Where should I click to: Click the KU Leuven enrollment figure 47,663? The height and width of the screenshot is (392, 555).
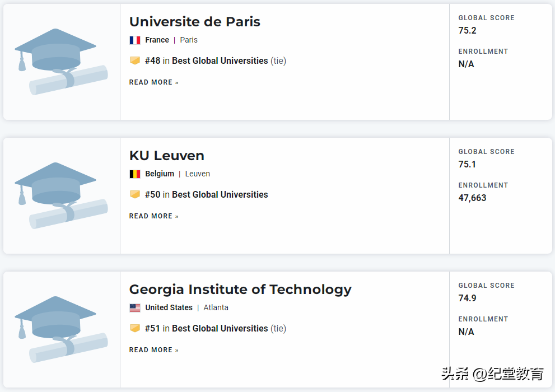pyautogui.click(x=472, y=198)
